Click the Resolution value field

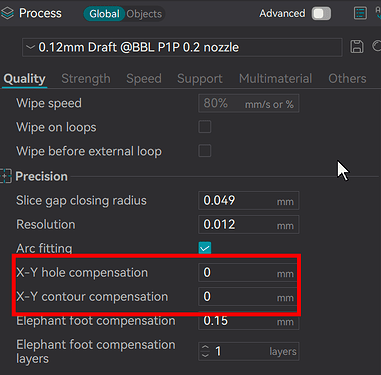pos(248,224)
